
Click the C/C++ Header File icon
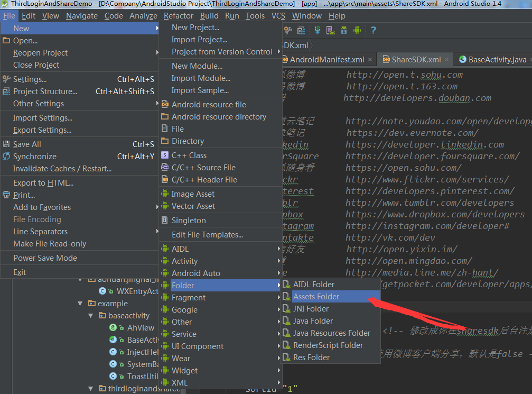165,180
